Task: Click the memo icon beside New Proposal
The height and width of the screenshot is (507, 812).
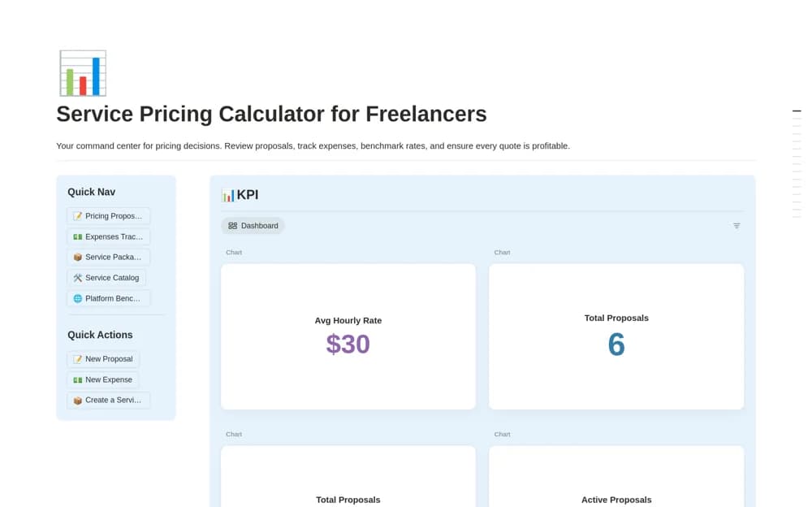Action: click(78, 359)
